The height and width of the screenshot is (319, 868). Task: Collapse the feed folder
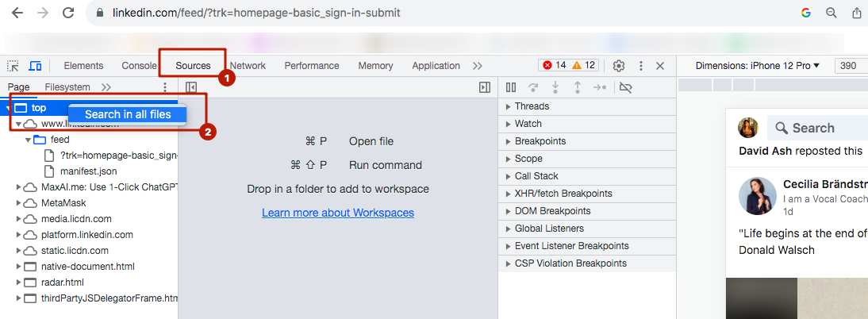coord(29,140)
